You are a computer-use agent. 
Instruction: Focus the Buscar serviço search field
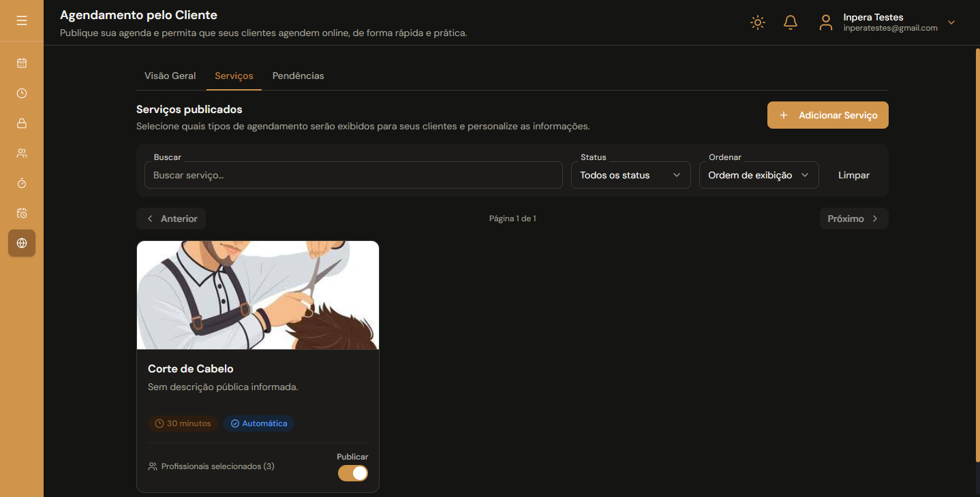(x=353, y=175)
